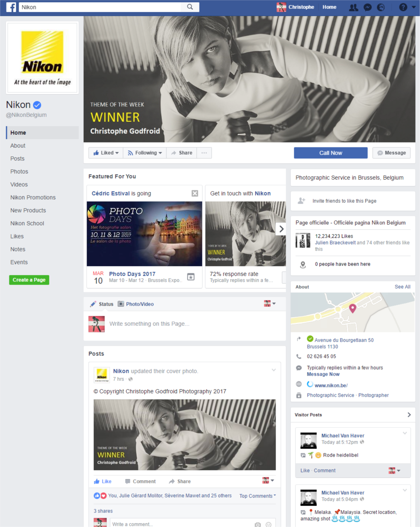The height and width of the screenshot is (527, 420).
Task: Open Nikon cover photo post options chevron
Action: 274,370
